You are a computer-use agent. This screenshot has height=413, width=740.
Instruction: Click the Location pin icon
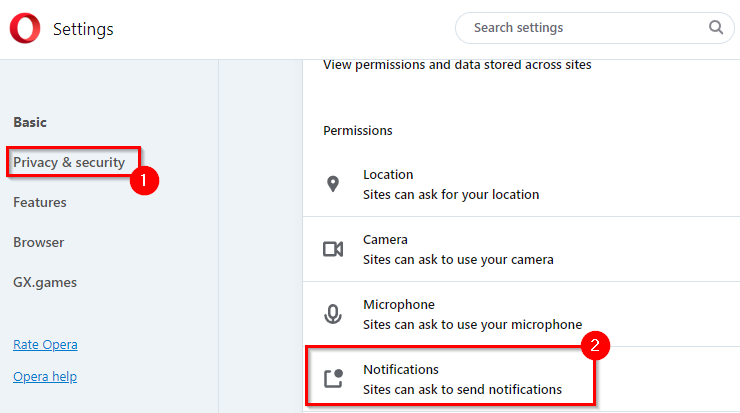pyautogui.click(x=333, y=184)
